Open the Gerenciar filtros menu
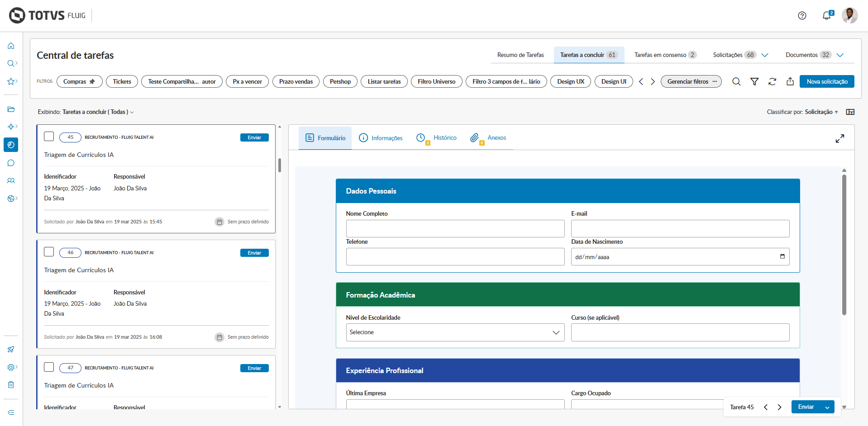868x426 pixels. coord(691,81)
